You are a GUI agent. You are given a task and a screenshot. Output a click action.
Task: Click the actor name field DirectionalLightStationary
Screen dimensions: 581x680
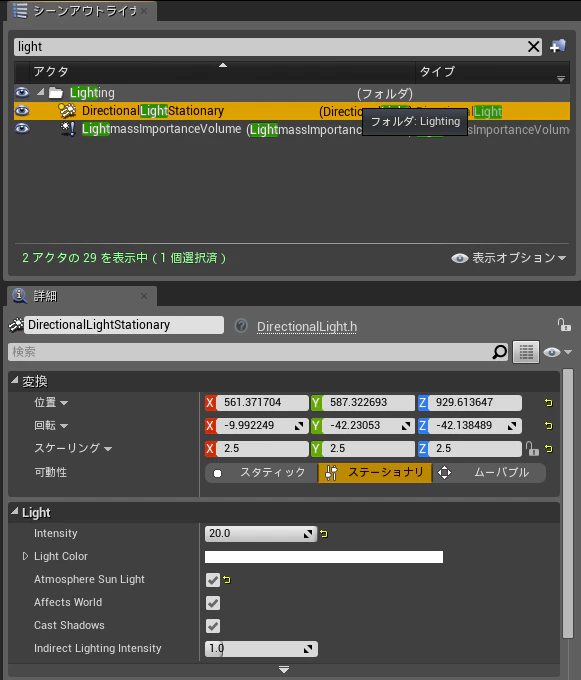click(124, 325)
